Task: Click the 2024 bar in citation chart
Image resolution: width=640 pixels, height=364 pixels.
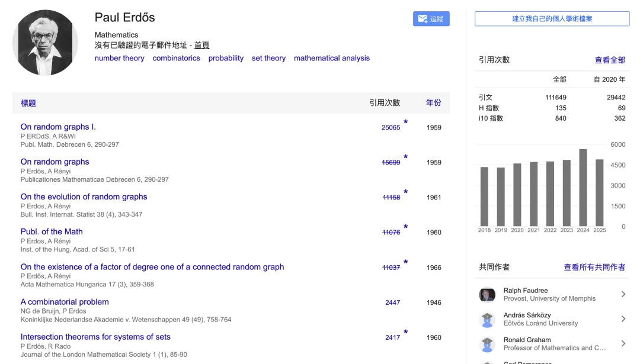Action: point(583,188)
